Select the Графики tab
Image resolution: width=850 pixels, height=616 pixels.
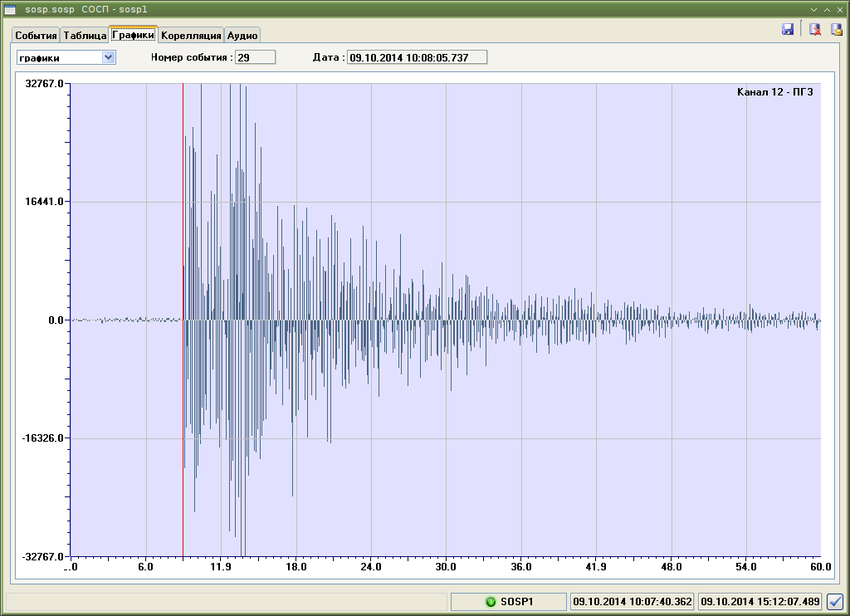[133, 35]
